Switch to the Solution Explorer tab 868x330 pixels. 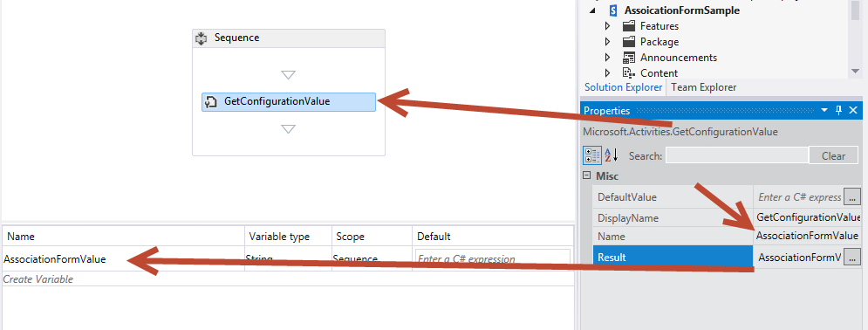coord(624,87)
